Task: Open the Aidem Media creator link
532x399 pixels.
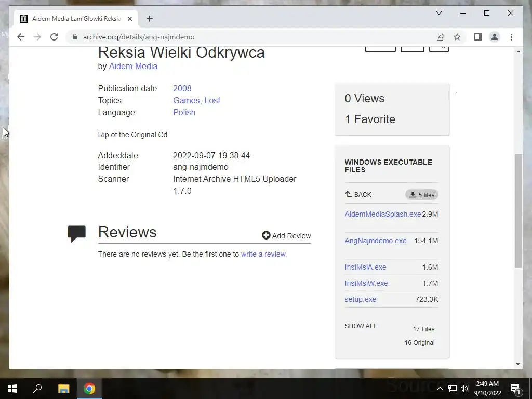Action: click(133, 66)
